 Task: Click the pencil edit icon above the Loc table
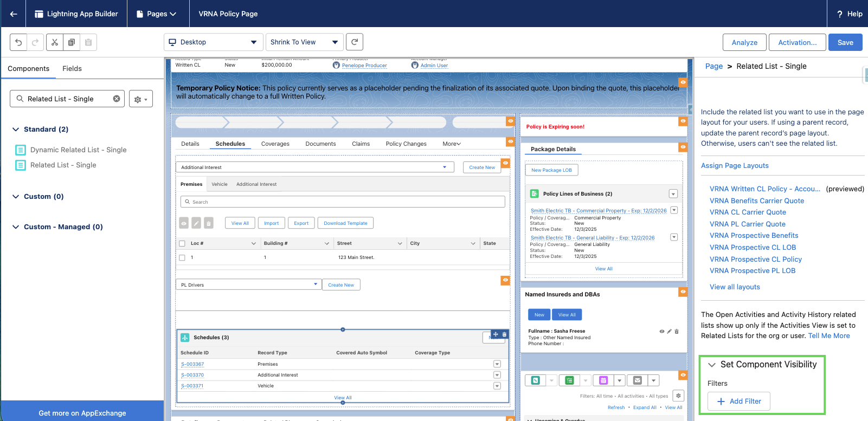coord(196,223)
